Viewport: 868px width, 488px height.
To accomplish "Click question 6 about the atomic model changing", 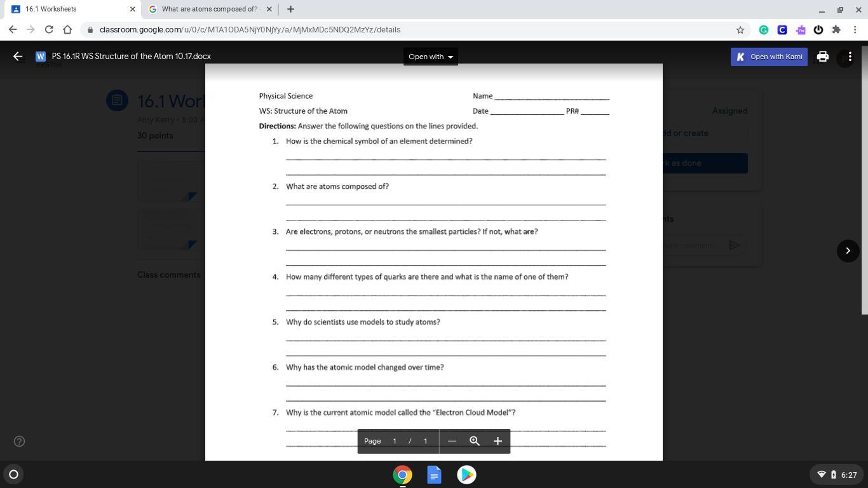I will coord(365,367).
